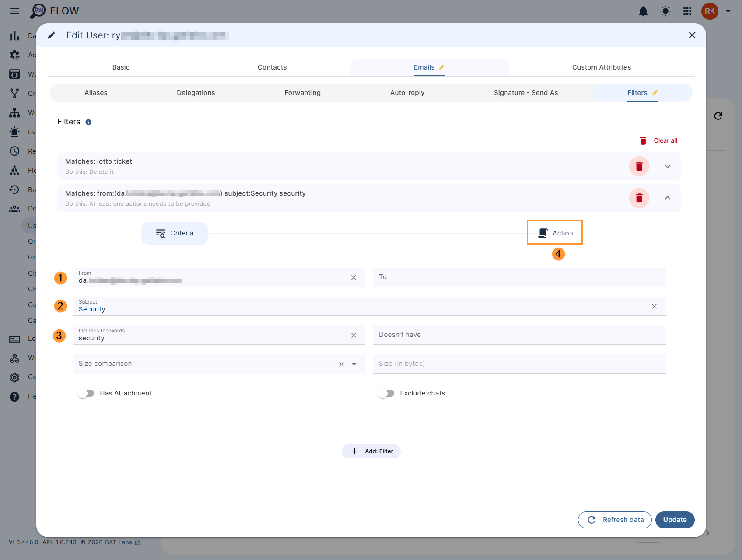Clear the From field value
The image size is (742, 560).
tap(353, 278)
